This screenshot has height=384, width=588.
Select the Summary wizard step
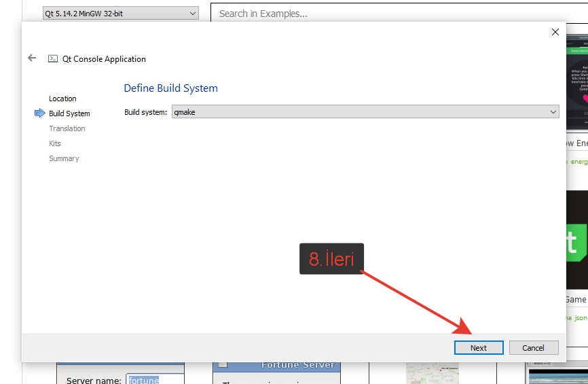click(x=64, y=158)
